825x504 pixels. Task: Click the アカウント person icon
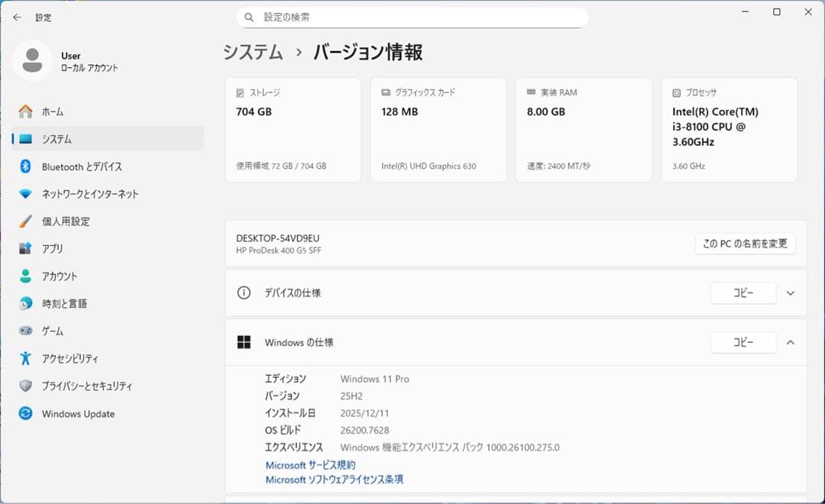coord(25,276)
